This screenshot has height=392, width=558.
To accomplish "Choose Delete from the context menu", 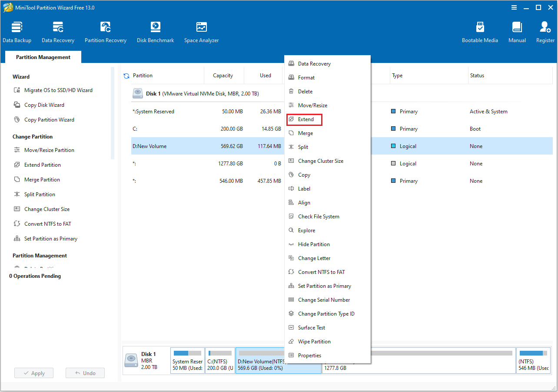I will pos(327,92).
